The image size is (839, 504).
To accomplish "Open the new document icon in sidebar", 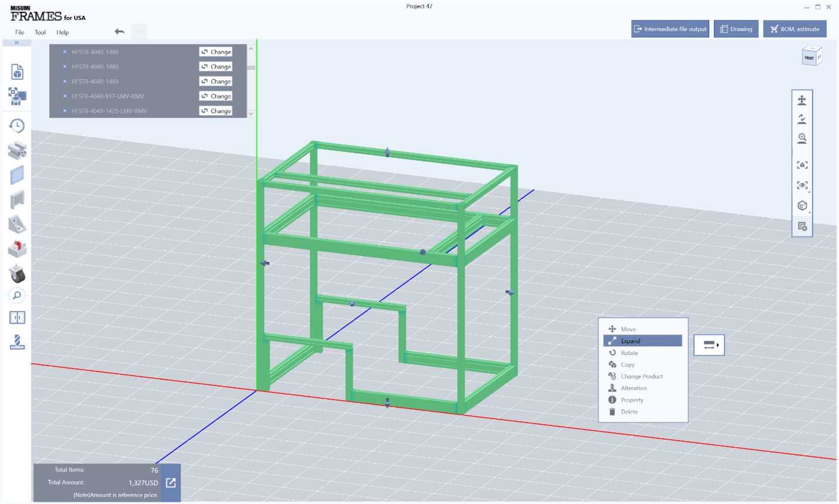I will [17, 72].
